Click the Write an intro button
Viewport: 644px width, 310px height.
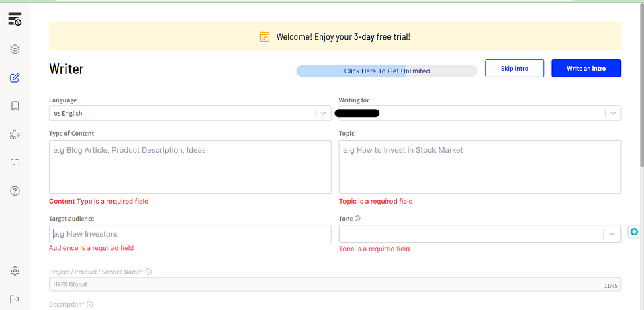[586, 69]
